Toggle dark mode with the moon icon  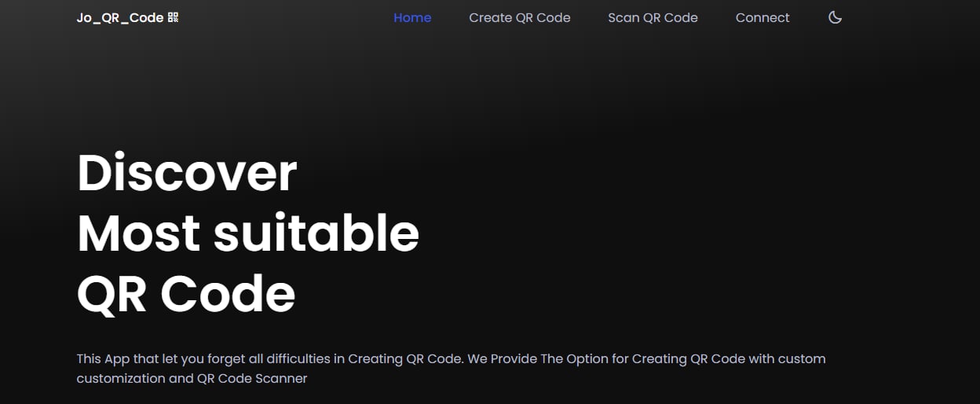coord(835,17)
